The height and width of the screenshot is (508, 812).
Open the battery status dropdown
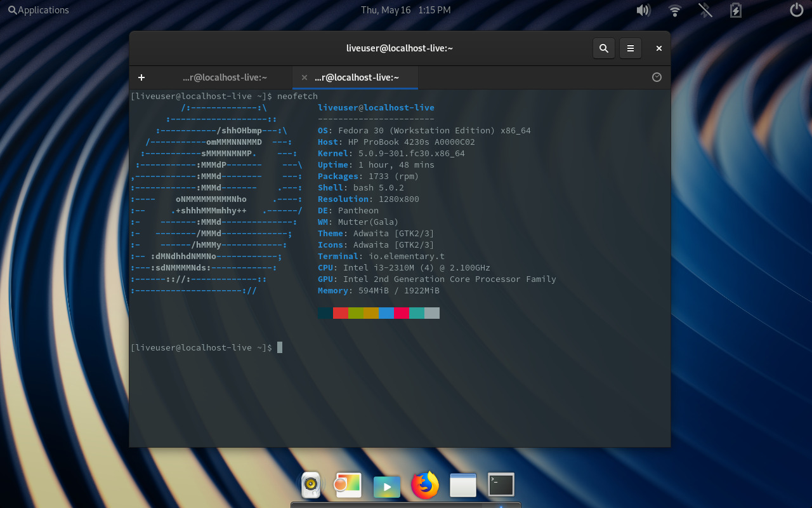click(735, 10)
